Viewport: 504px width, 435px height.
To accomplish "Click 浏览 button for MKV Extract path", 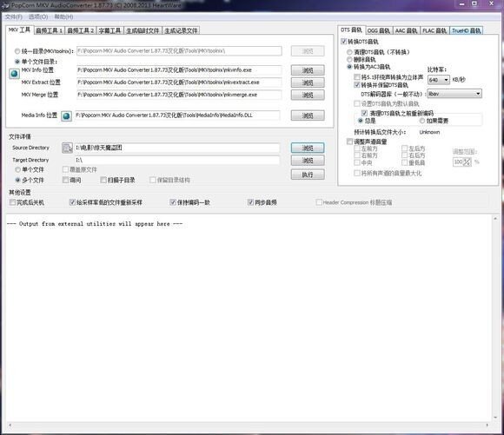I will click(x=308, y=82).
